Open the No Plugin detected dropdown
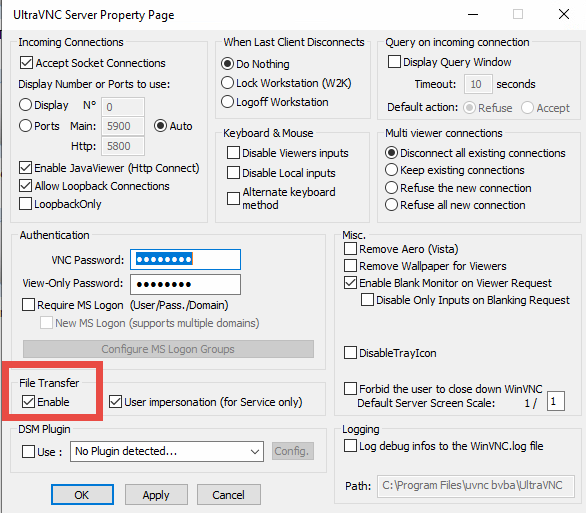586x513 pixels. point(167,451)
